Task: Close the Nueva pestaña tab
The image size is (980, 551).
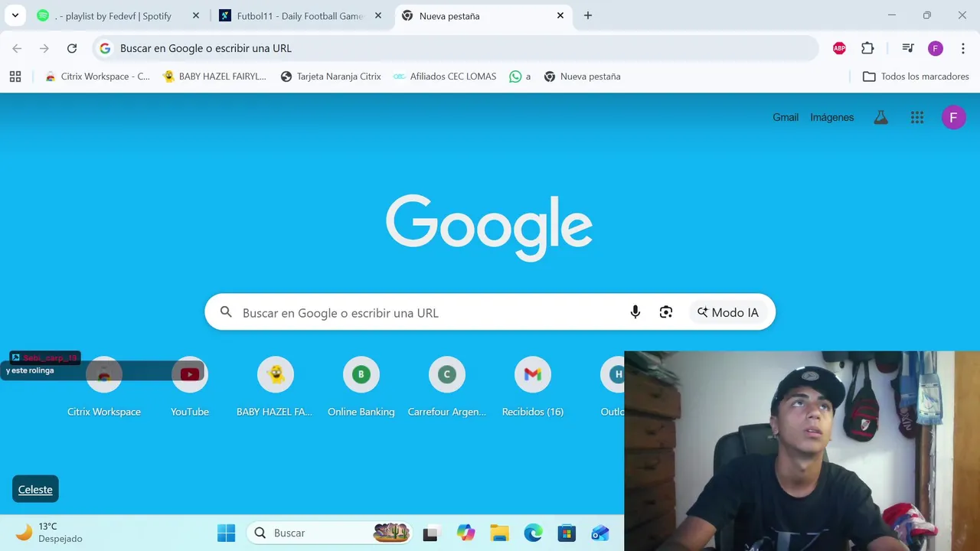Action: click(560, 15)
